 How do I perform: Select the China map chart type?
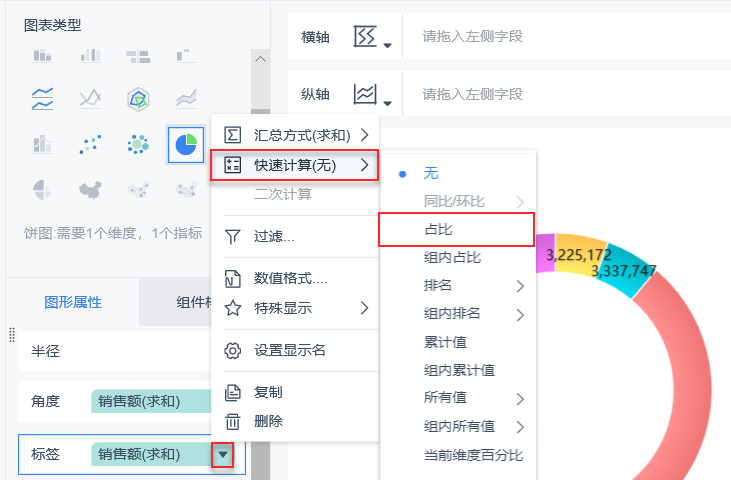coord(90,190)
